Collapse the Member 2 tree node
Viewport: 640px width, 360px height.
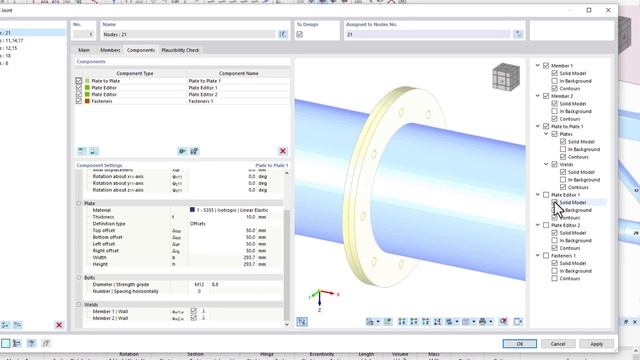point(538,96)
